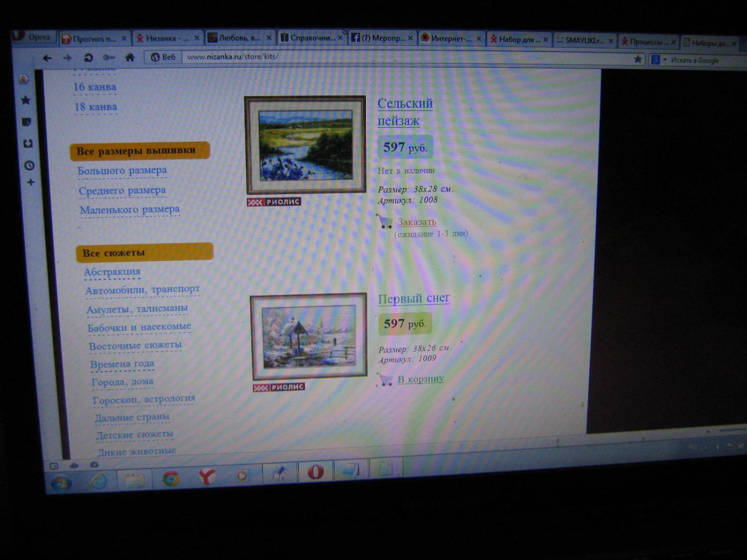Click the URL address field
Image resolution: width=747 pixels, height=560 pixels.
coord(398,58)
